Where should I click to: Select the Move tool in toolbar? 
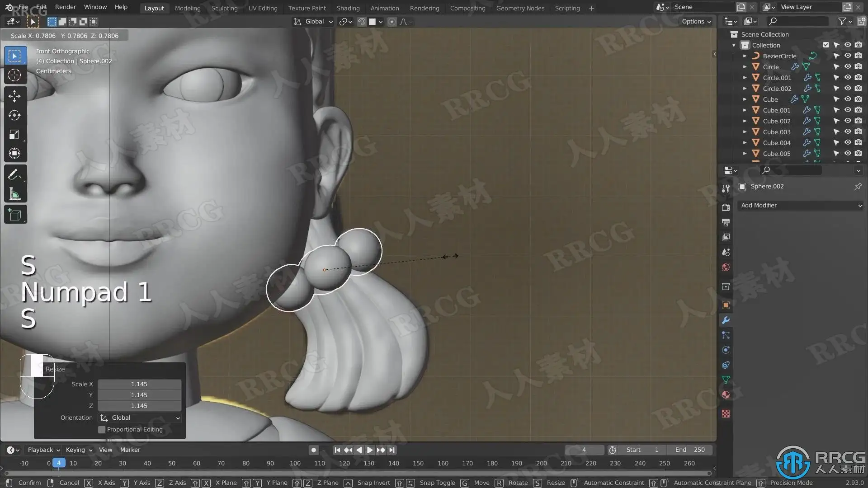[14, 96]
